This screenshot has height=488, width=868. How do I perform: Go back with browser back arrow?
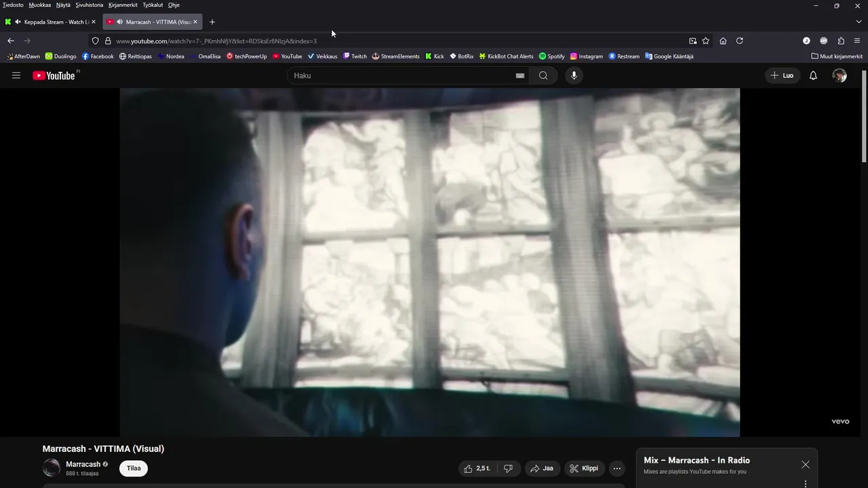click(11, 41)
